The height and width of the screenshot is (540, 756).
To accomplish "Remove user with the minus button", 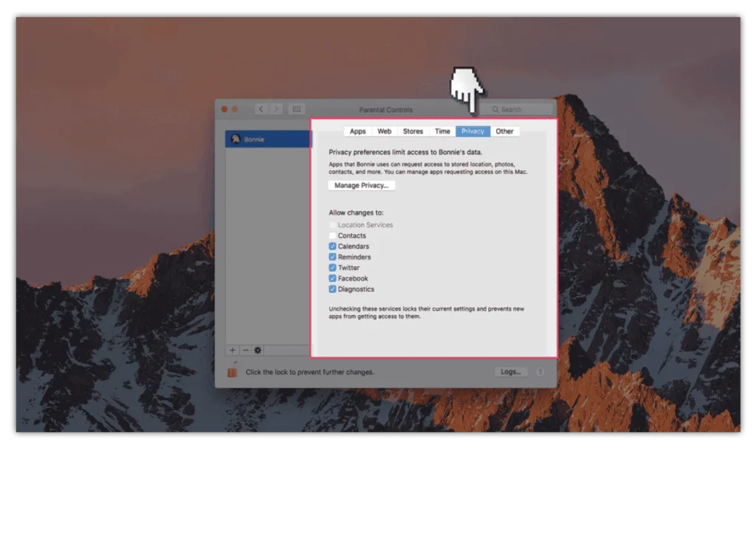I will (245, 350).
